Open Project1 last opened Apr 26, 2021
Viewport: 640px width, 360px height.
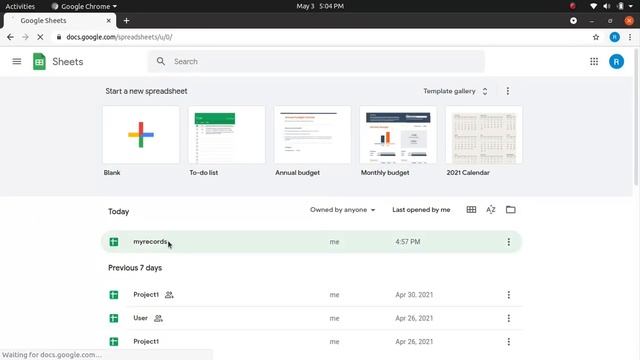311,342
